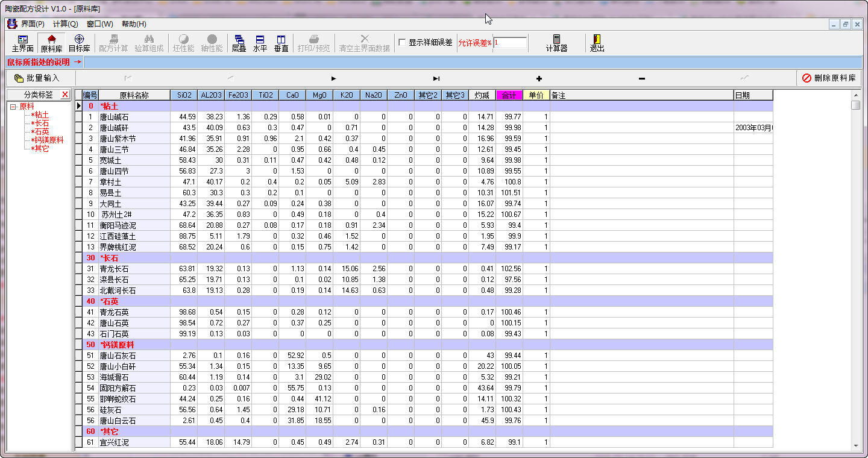Click the 配方计算 formula calculation icon
The image size is (868, 458).
point(113,43)
